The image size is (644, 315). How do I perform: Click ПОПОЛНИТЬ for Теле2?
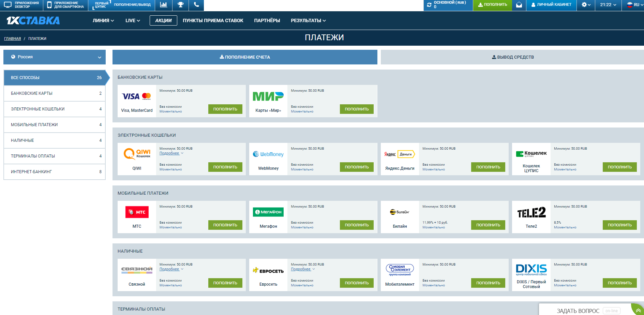pos(620,225)
